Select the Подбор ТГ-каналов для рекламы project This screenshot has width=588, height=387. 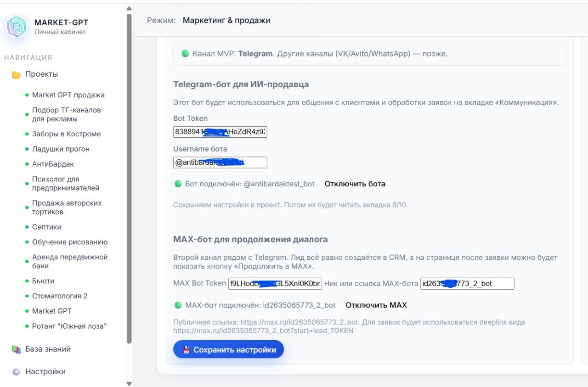(x=67, y=114)
